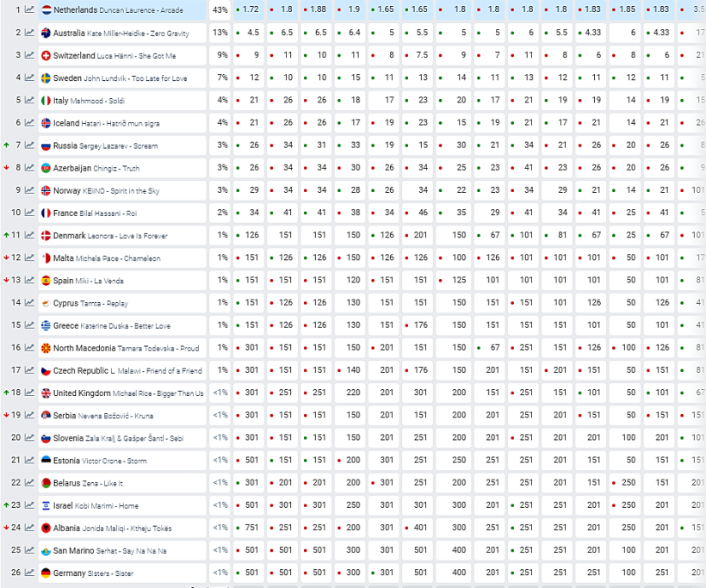Select the Germany flag icon

[46, 573]
